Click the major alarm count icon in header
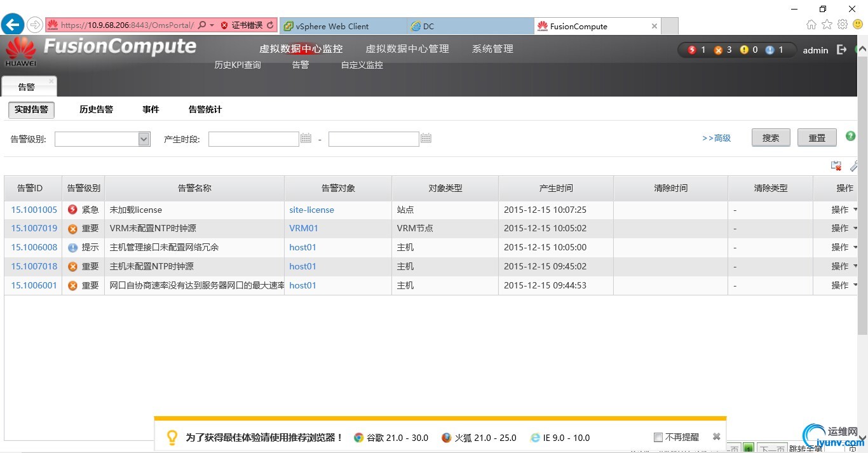The width and height of the screenshot is (868, 453). coord(718,50)
